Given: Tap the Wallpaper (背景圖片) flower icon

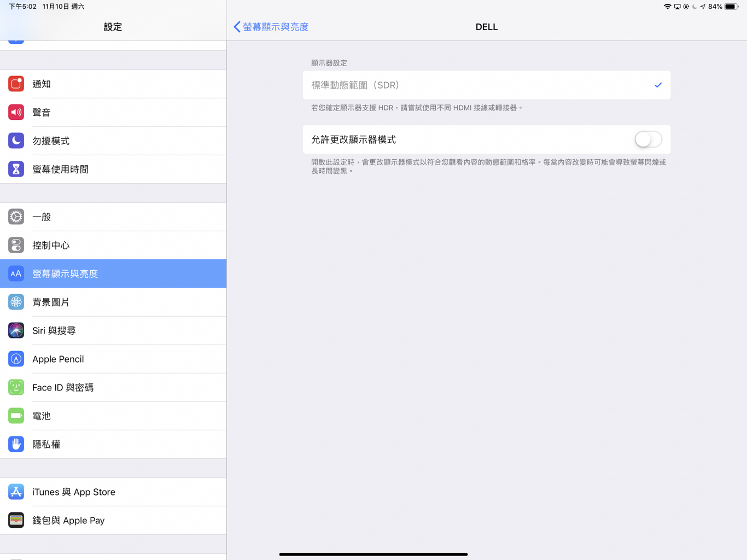Looking at the screenshot, I should click(x=16, y=302).
